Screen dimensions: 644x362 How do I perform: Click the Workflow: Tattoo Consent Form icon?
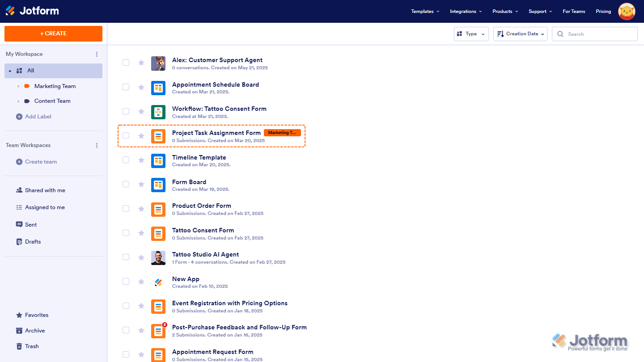(158, 112)
